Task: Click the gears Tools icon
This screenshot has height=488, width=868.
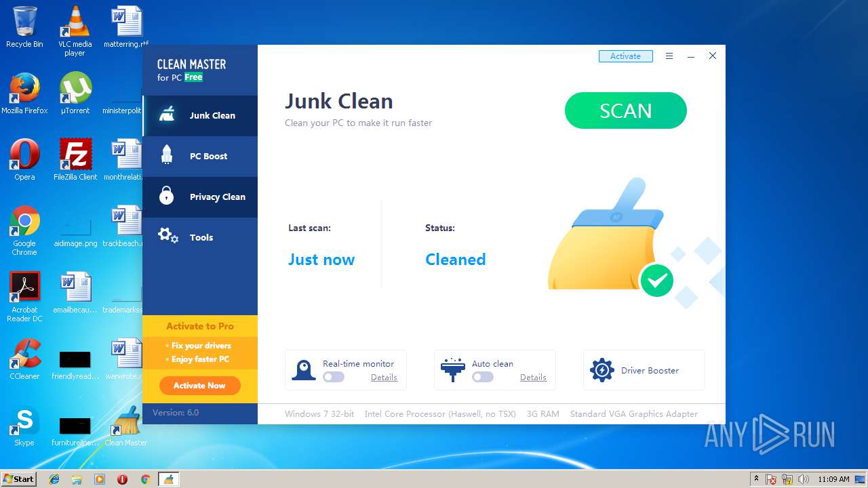Action: [x=167, y=236]
